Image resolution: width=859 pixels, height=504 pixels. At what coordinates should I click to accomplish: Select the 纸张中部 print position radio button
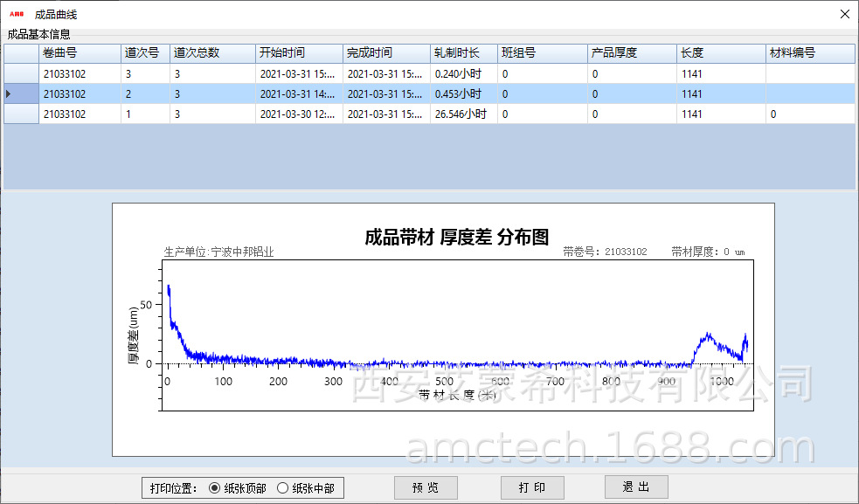(282, 488)
